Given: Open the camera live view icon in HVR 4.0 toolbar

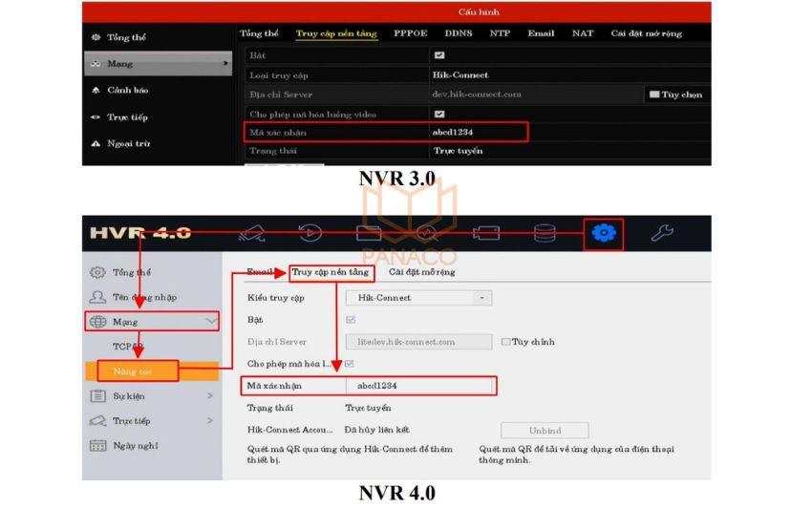Looking at the screenshot, I should 252,234.
